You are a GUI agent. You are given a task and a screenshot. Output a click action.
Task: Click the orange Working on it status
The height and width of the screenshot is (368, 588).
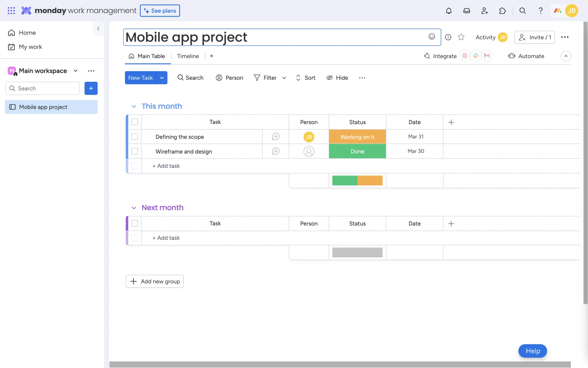pyautogui.click(x=357, y=137)
